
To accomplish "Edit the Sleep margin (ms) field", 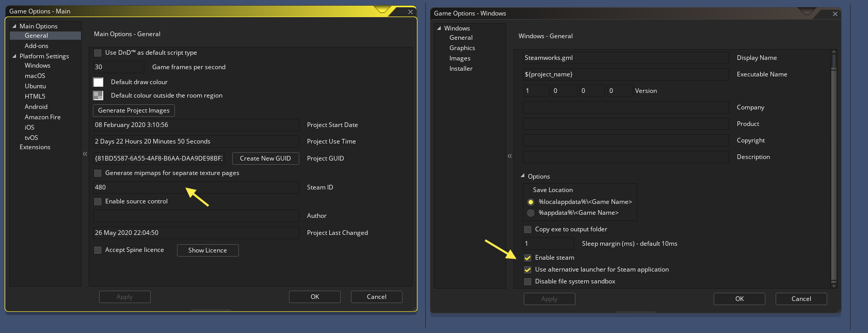I will [549, 244].
